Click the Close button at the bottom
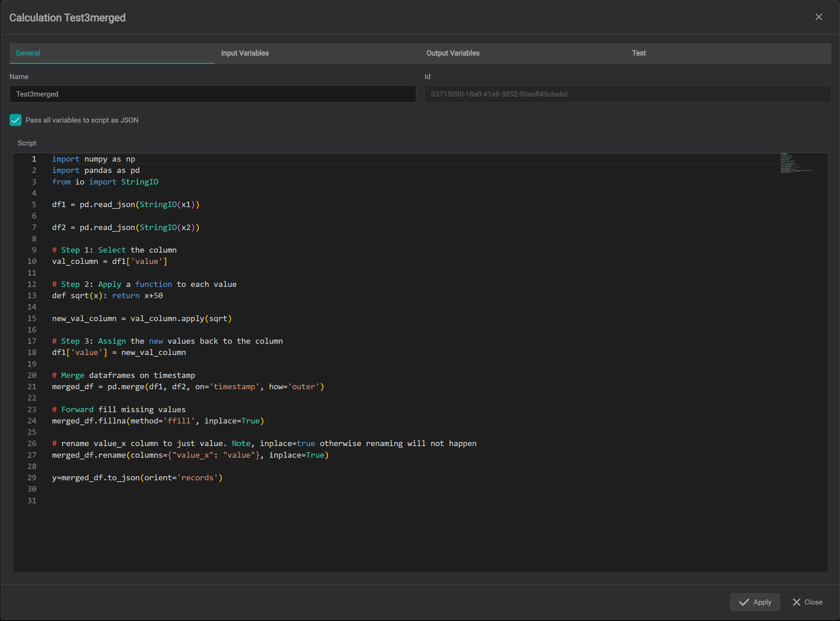Screen dimensions: 840x621 point(807,602)
